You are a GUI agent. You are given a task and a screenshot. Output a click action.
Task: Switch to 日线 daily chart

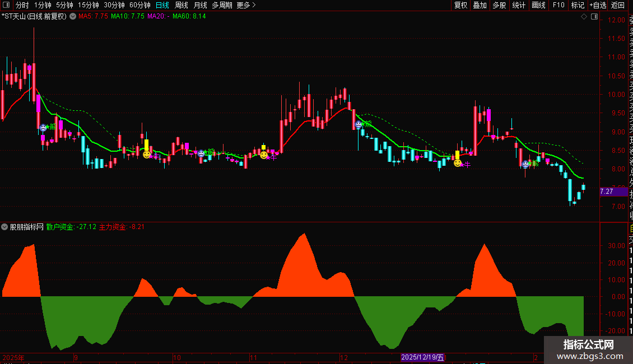[162, 5]
